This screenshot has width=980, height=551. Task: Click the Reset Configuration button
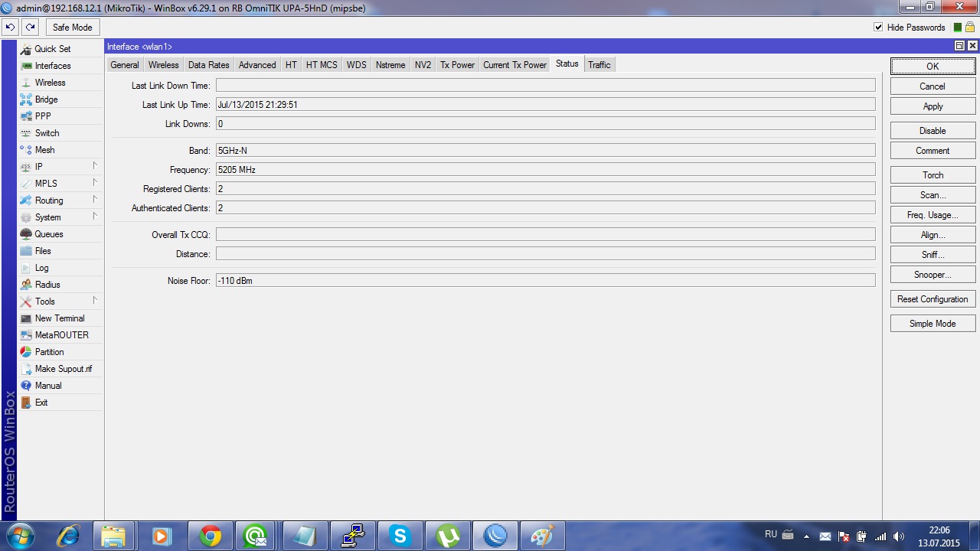point(933,299)
